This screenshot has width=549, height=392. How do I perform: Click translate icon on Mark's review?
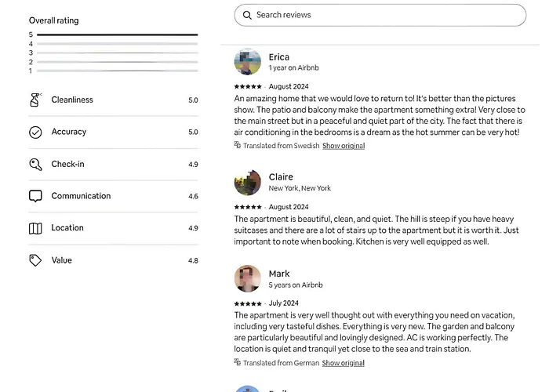pos(238,362)
